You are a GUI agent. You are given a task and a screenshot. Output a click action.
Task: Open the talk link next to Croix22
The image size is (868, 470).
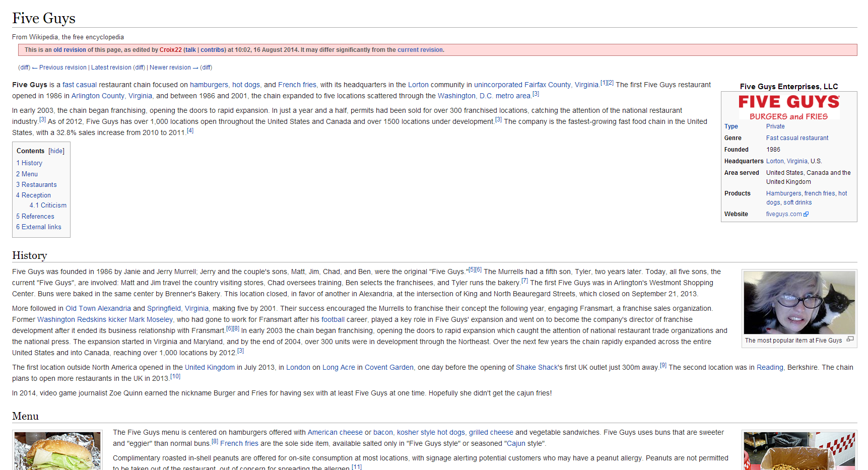pos(190,50)
